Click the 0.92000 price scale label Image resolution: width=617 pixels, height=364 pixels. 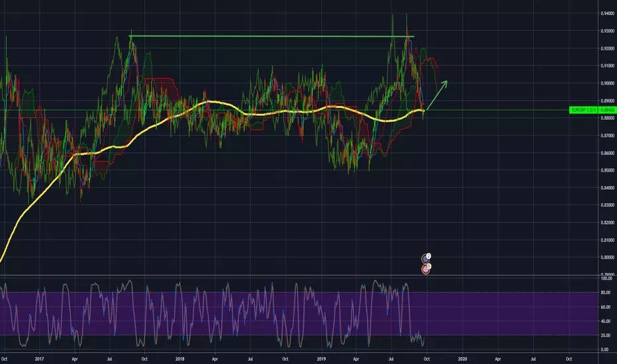[607, 48]
